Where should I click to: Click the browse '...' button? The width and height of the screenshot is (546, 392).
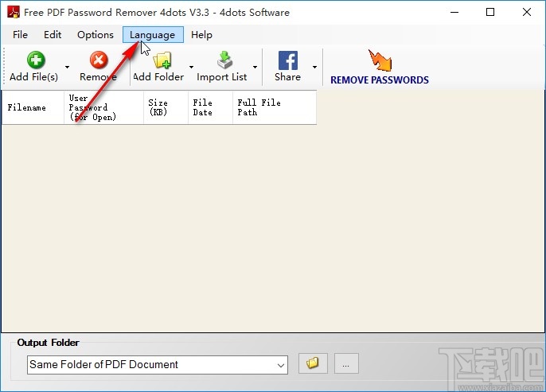point(346,363)
